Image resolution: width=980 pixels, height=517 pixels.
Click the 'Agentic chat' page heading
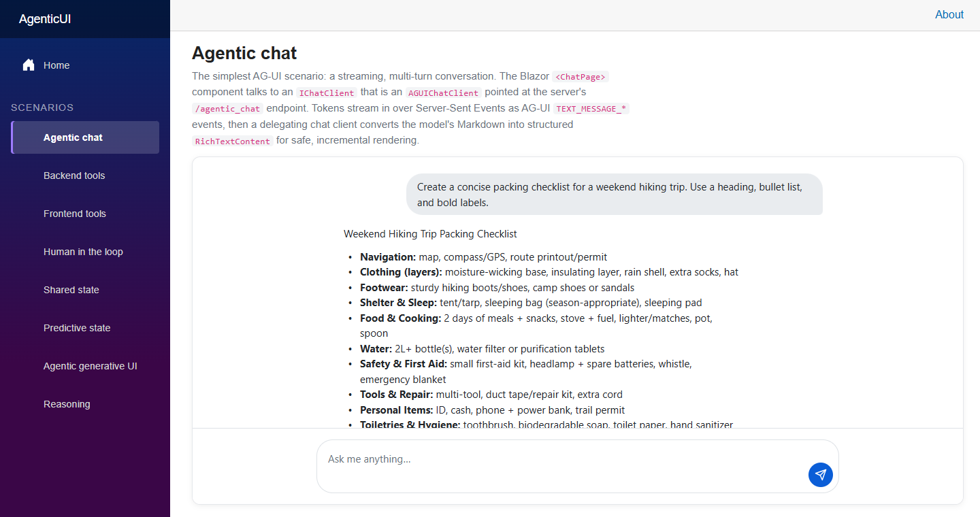[x=244, y=53]
